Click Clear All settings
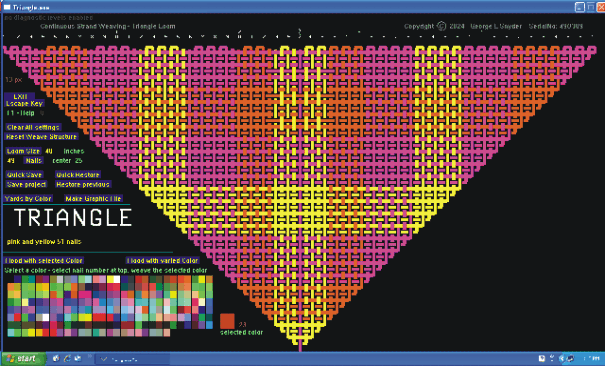Screen dimensions: 605x366 coord(33,127)
